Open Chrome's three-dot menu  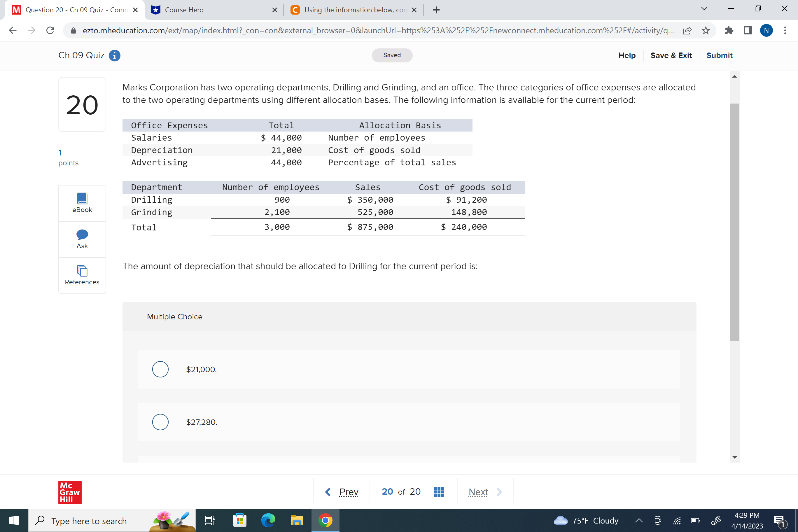click(785, 30)
